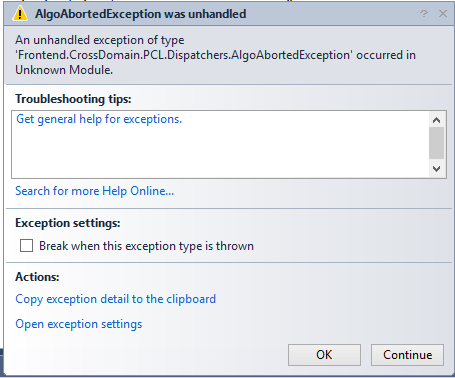Click the question mark help icon

tap(424, 13)
